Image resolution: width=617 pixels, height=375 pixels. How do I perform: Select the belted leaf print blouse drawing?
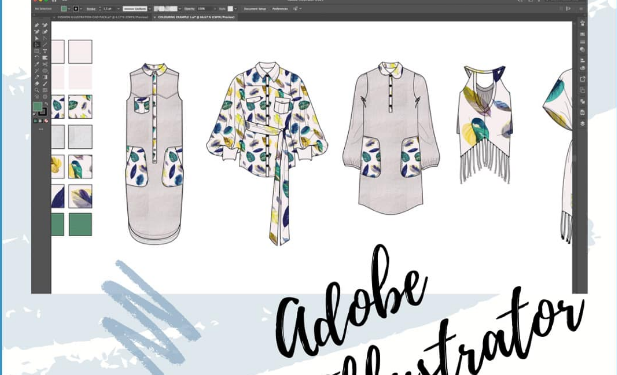point(268,153)
